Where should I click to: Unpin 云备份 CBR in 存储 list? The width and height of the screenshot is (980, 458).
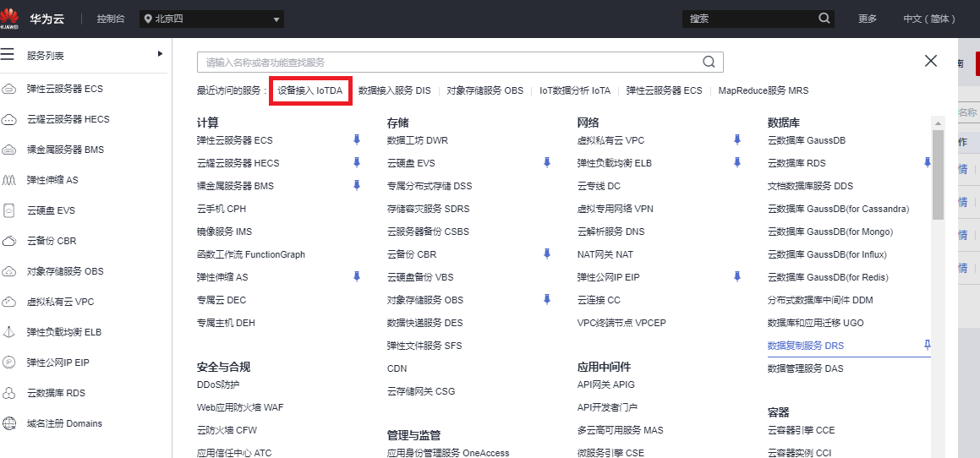[547, 254]
